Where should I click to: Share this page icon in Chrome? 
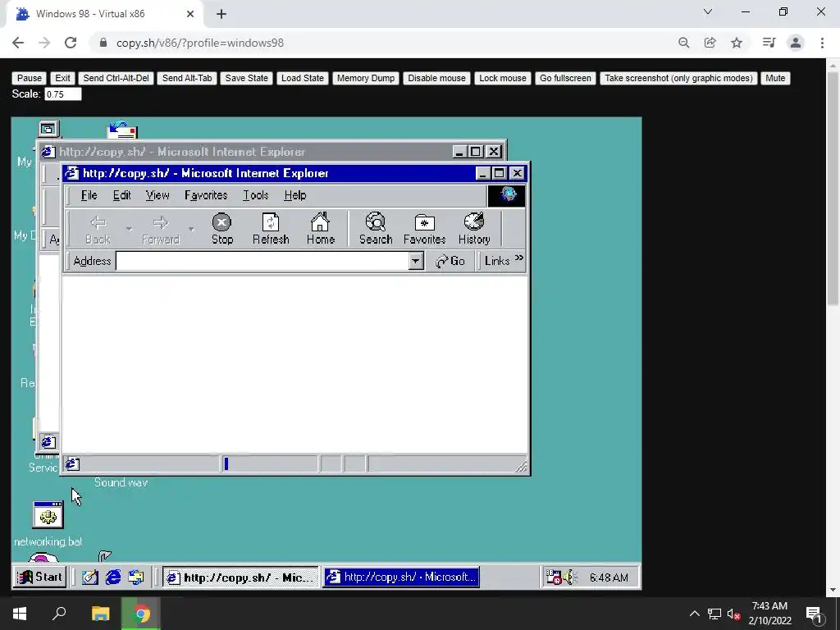click(x=710, y=43)
